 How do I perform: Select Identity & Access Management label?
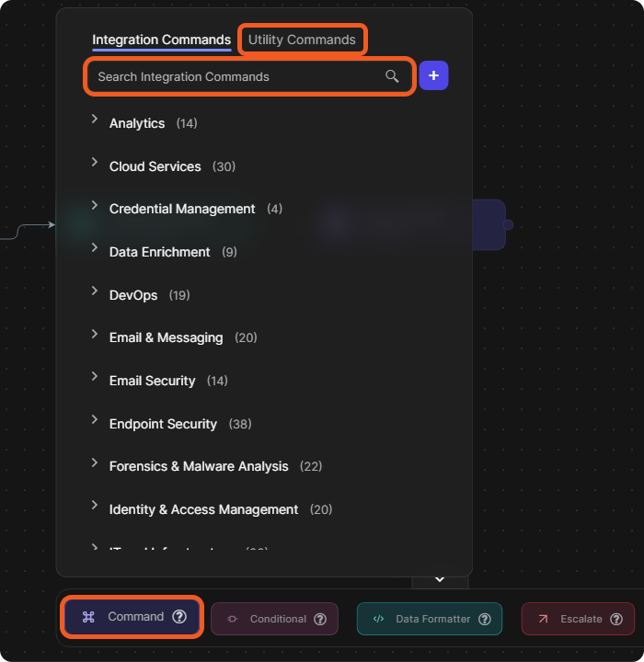click(203, 509)
